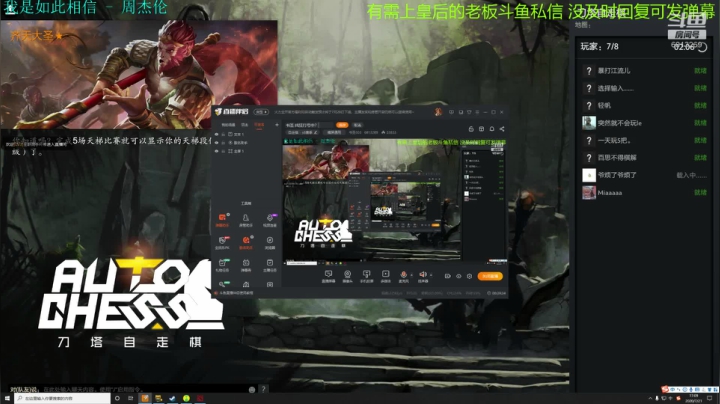Mute the microphone (麦克风) icon
Screen dimensions: 720x404
click(404, 275)
